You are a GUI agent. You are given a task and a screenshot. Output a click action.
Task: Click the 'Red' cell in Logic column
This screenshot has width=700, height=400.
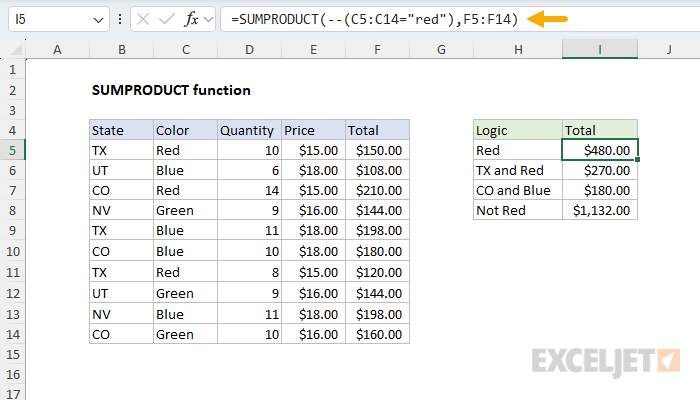(518, 150)
